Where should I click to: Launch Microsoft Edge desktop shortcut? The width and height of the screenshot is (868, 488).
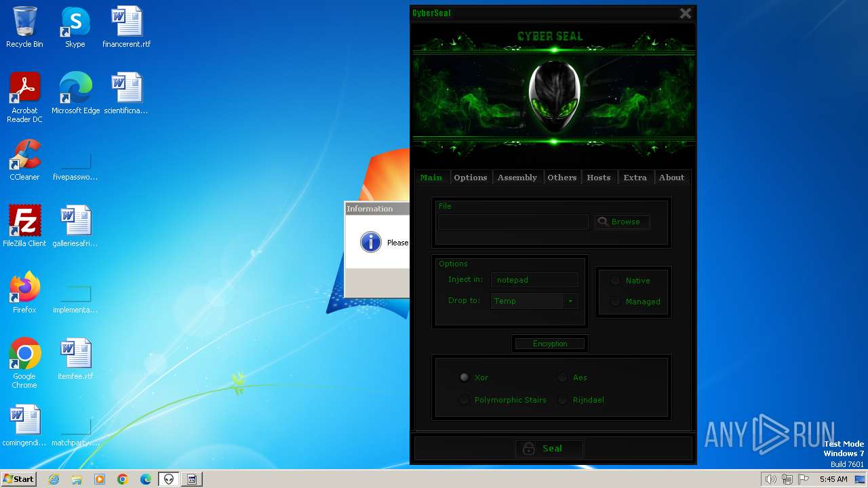pos(75,94)
